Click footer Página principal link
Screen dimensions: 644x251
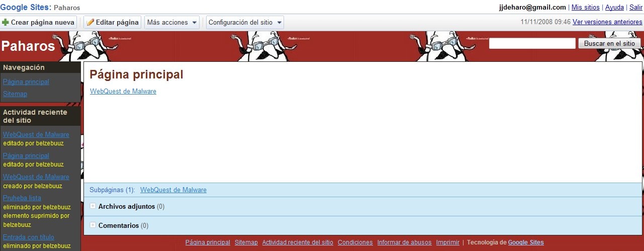(x=208, y=242)
